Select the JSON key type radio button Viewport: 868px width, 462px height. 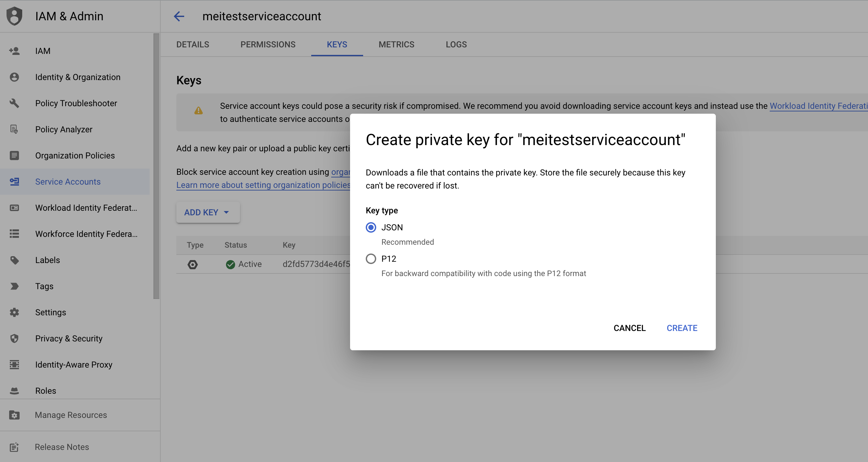tap(371, 228)
